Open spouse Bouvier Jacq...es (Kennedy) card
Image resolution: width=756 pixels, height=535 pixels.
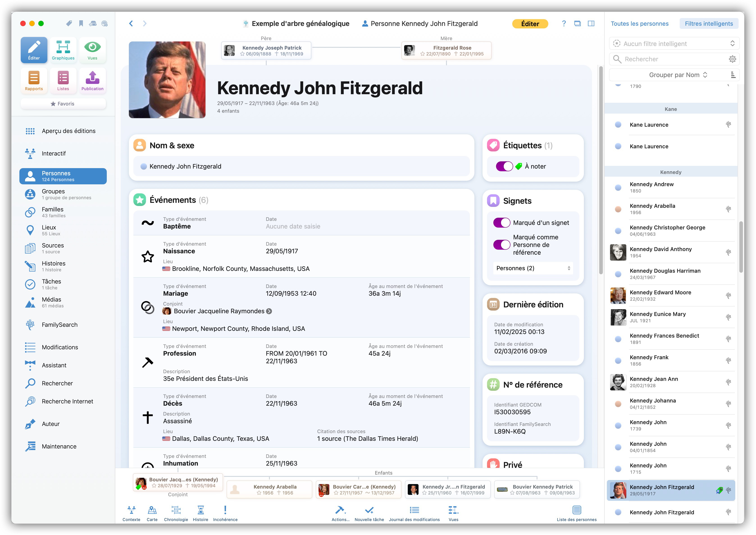(x=178, y=482)
